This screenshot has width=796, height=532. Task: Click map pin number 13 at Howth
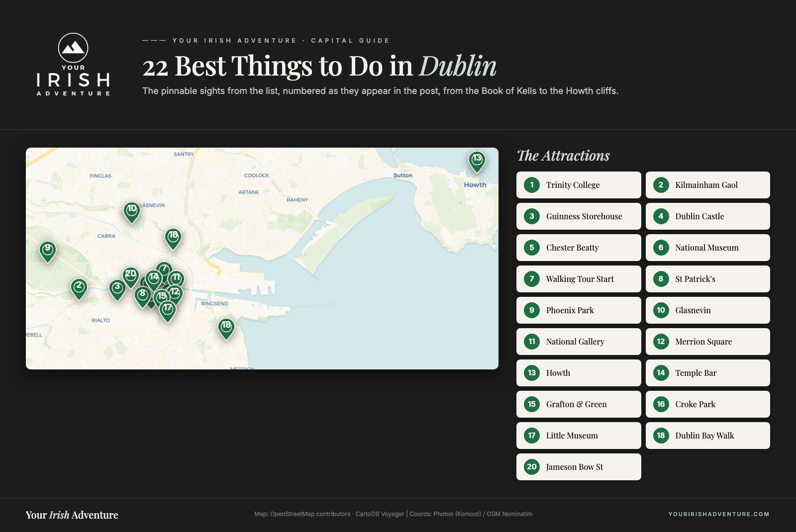pyautogui.click(x=477, y=161)
